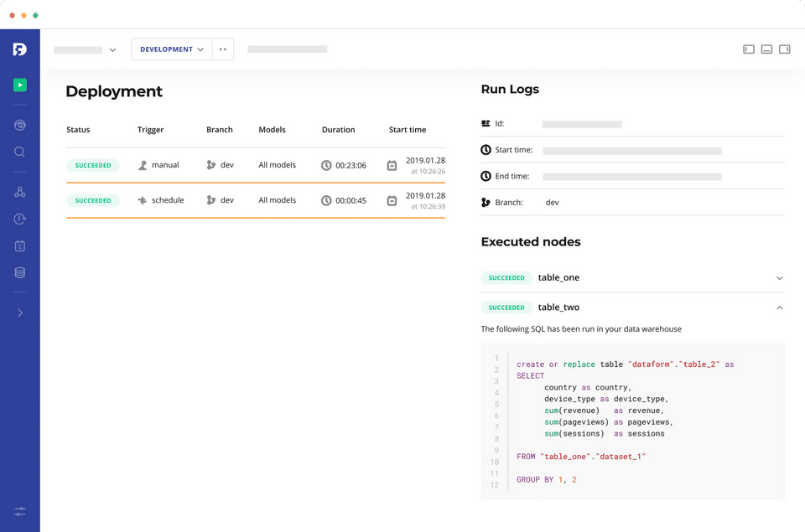Collapse the table_two executed node

pos(779,307)
